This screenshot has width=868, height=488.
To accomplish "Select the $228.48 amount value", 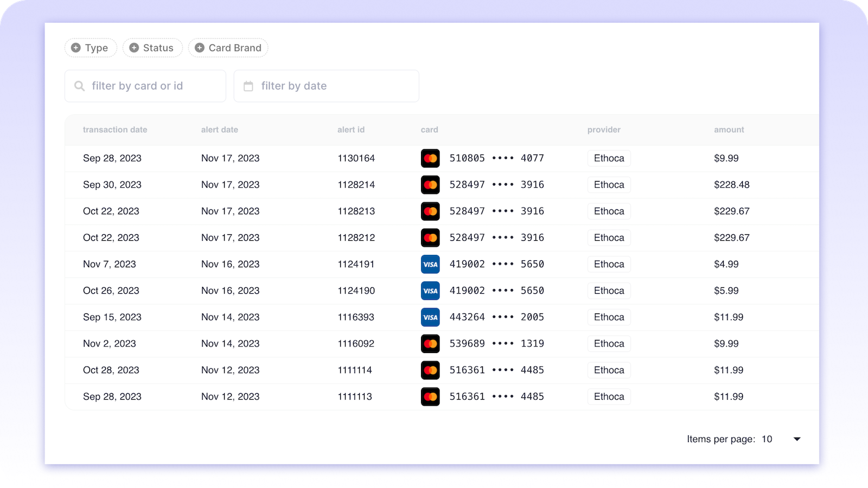I will pyautogui.click(x=732, y=184).
